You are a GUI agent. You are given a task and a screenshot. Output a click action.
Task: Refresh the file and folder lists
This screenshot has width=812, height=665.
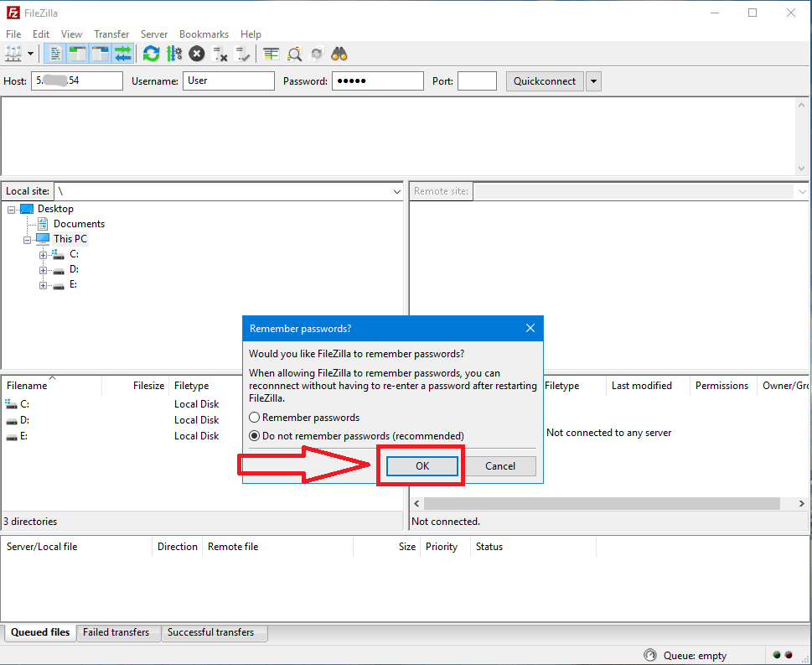pos(151,53)
